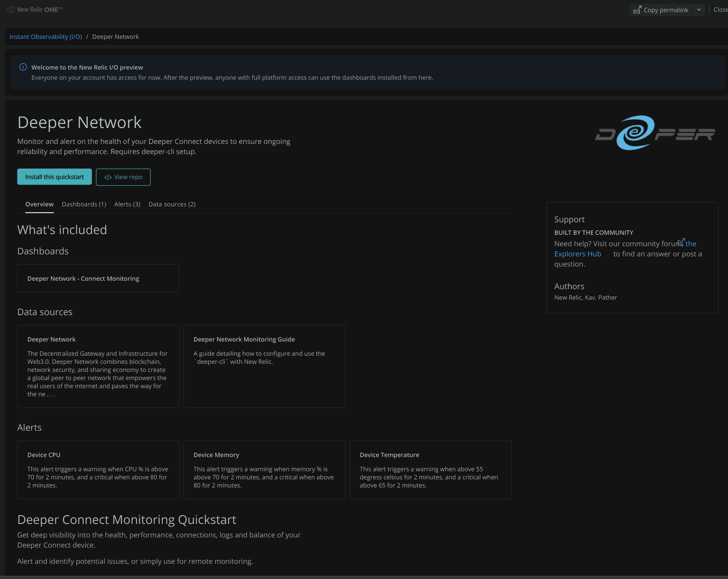
Task: Click the View repo button
Action: (123, 177)
